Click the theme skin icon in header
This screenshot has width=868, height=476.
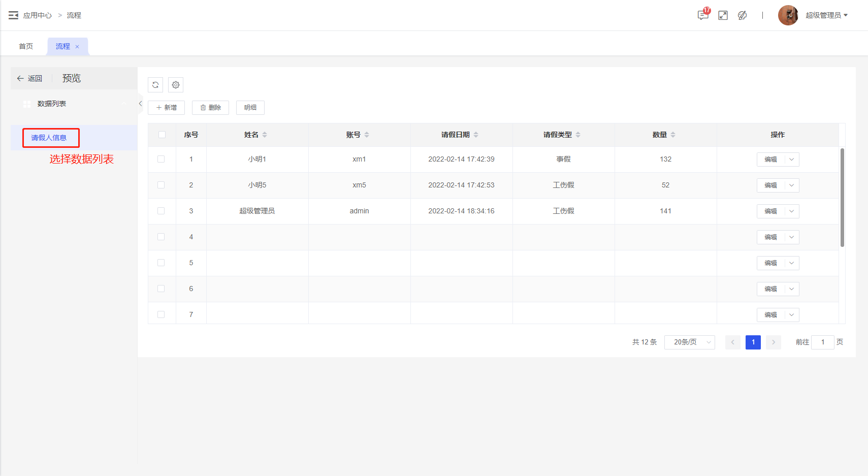(x=742, y=15)
